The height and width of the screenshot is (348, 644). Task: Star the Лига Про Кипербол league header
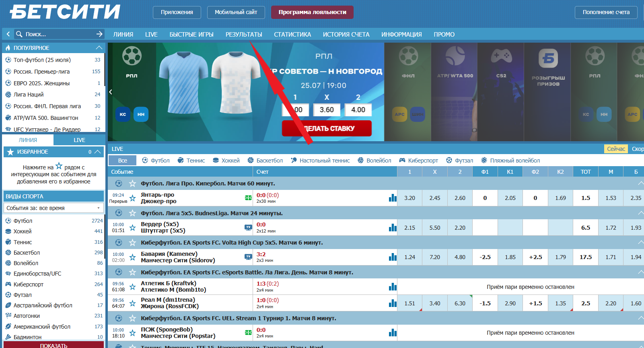click(x=132, y=183)
